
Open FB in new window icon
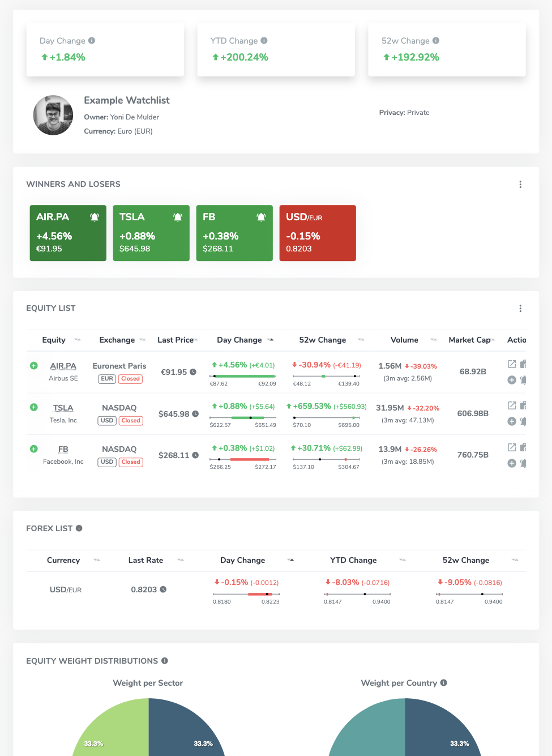(512, 447)
